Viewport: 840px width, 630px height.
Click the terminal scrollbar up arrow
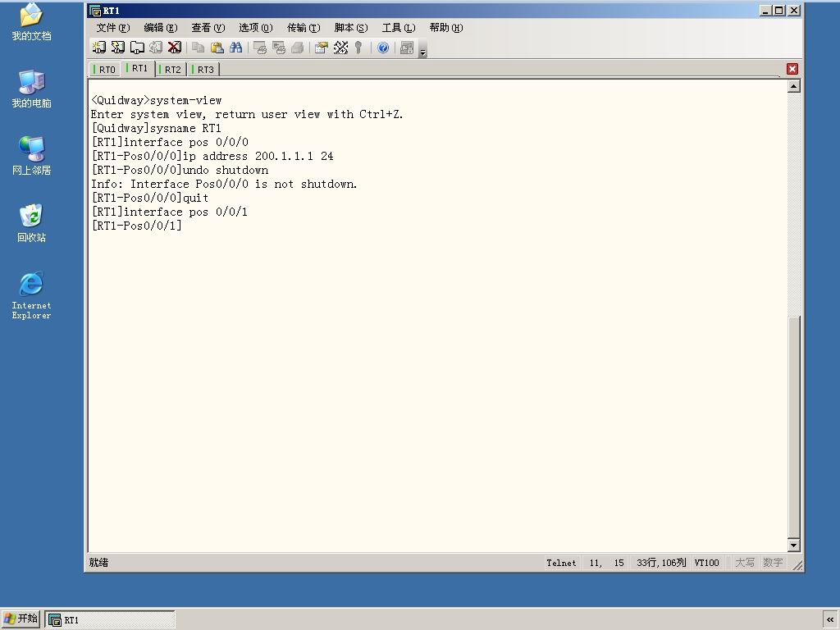click(x=794, y=86)
